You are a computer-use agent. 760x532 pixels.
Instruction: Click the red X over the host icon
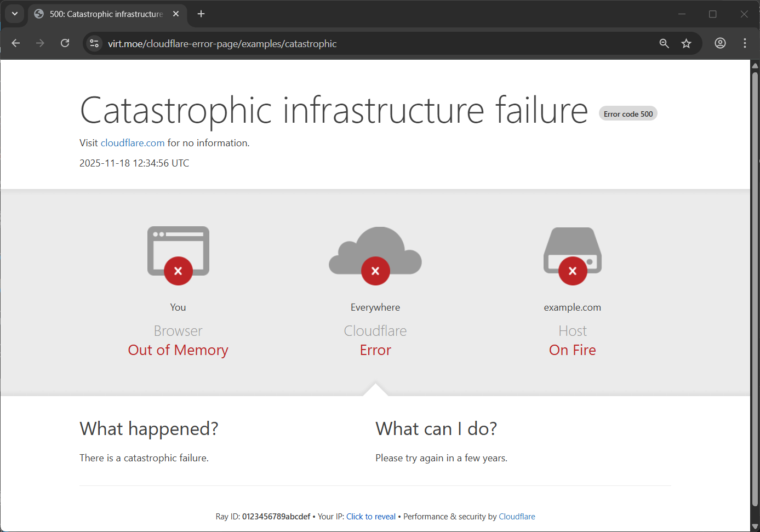pyautogui.click(x=572, y=271)
